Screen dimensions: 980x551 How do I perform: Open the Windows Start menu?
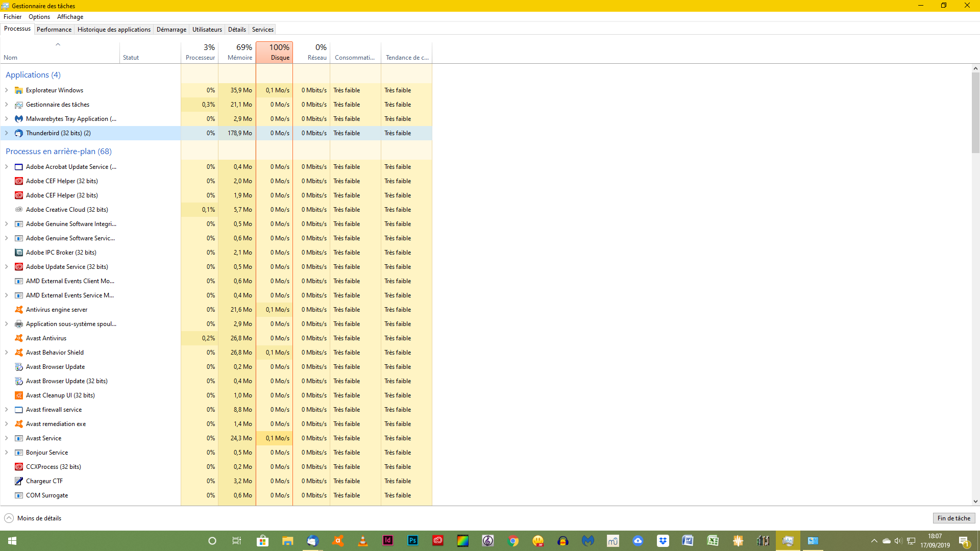12,541
